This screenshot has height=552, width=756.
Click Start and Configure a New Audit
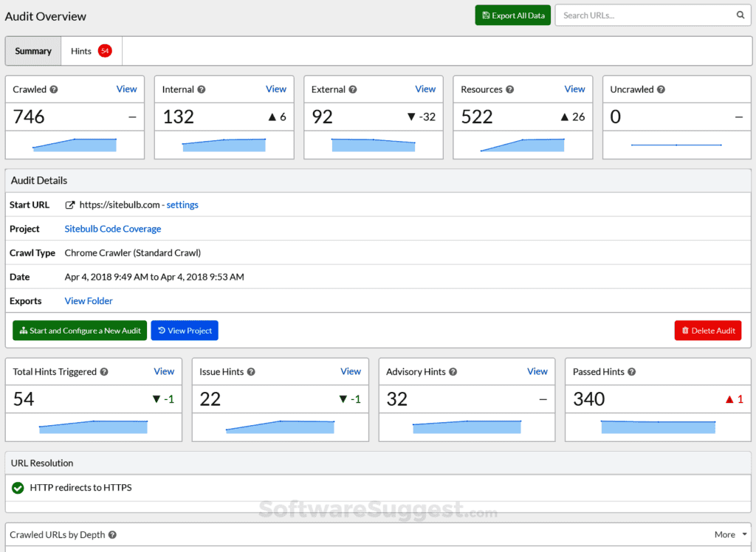(x=80, y=331)
